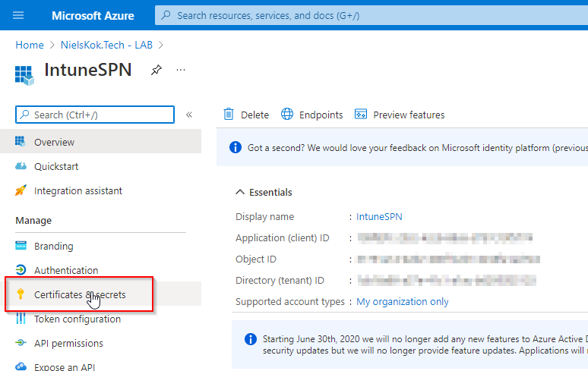
Task: Click the Microsoft Azure home title
Action: 93,16
